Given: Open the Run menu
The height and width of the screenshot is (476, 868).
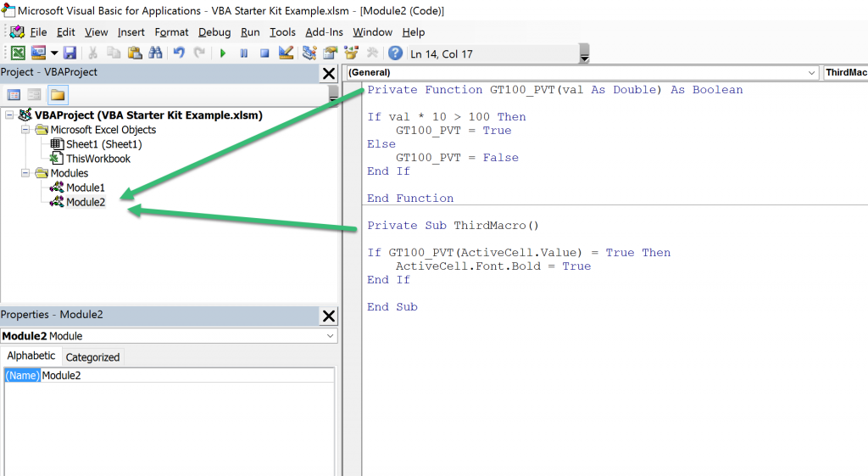Looking at the screenshot, I should tap(250, 32).
